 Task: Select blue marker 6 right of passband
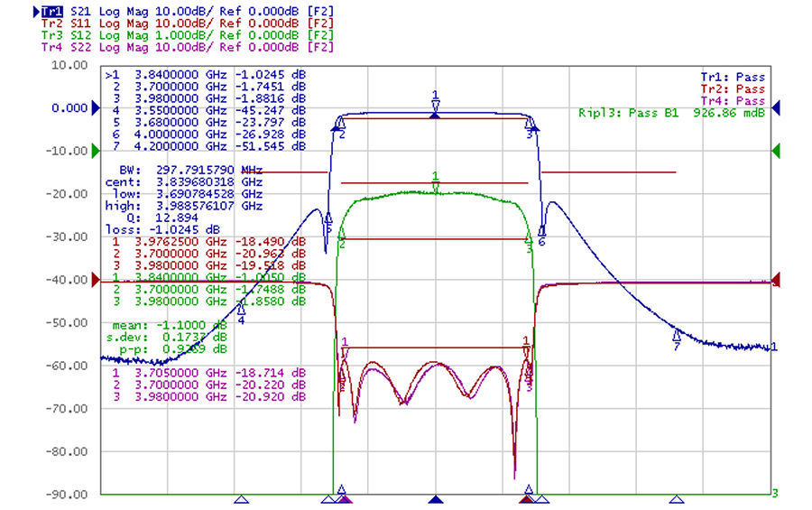click(541, 232)
